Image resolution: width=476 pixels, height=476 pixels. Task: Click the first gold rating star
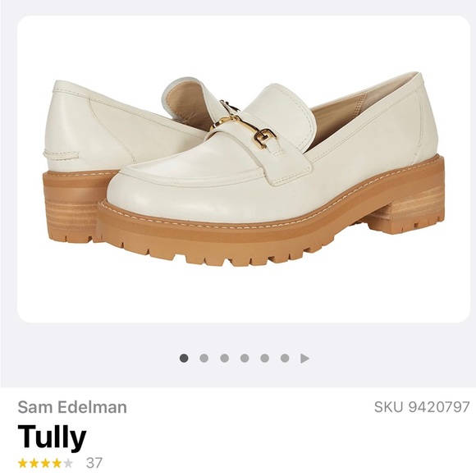click(x=22, y=464)
